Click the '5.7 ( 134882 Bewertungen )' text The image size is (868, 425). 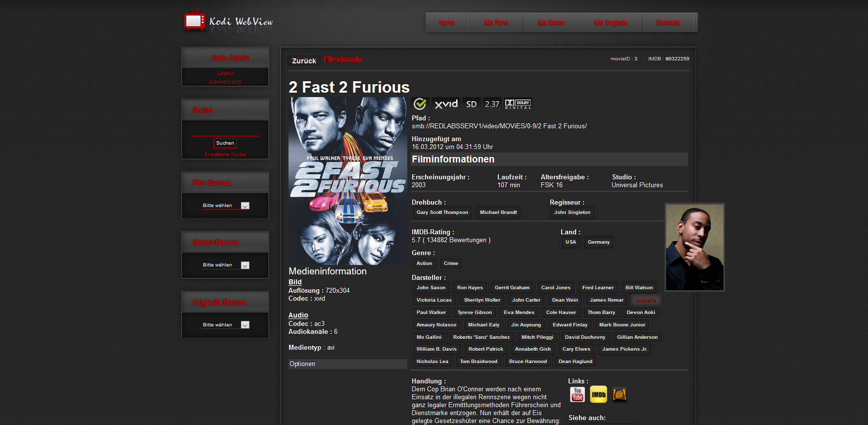[451, 240]
